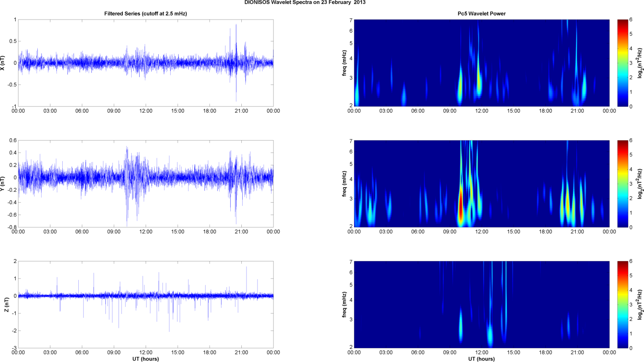The height and width of the screenshot is (362, 644).
Task: Click the log2(nT²/Hz) label of the Y colorbar
Action: (640, 184)
